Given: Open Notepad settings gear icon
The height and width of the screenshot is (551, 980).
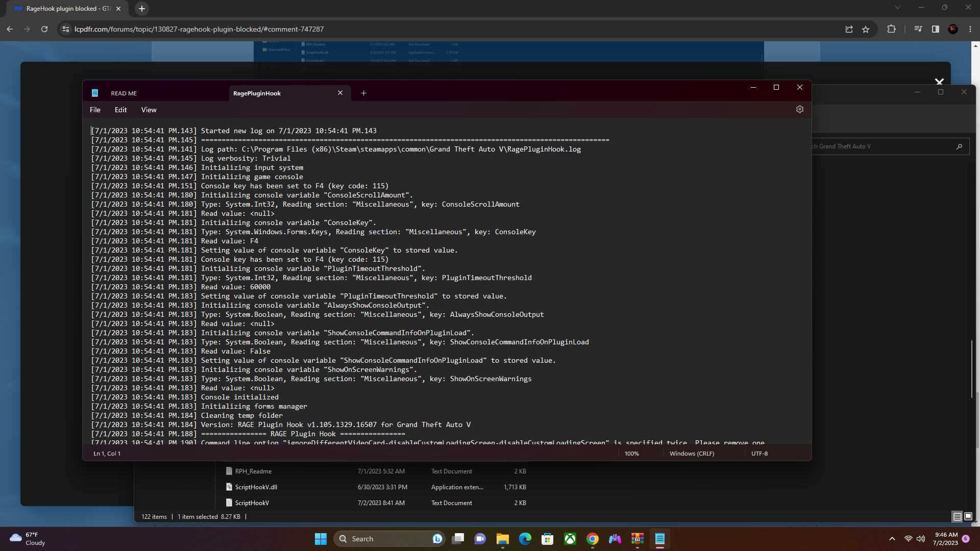Looking at the screenshot, I should (x=799, y=109).
